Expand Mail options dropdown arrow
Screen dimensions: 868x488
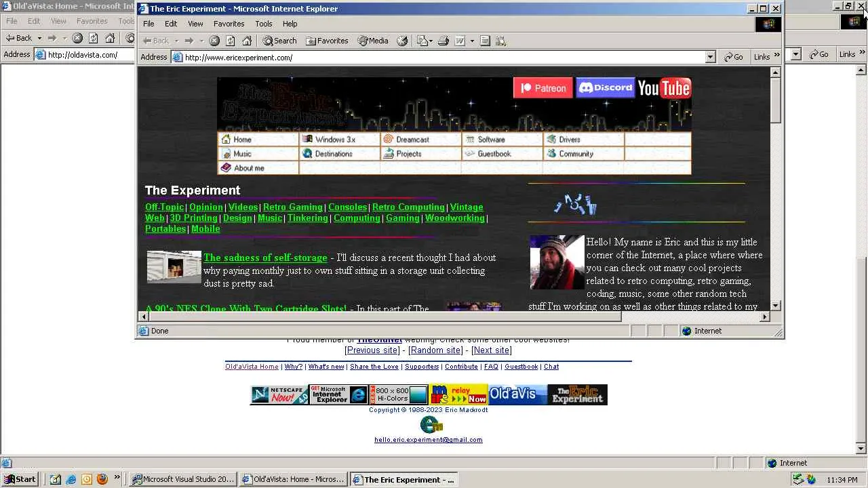[431, 41]
